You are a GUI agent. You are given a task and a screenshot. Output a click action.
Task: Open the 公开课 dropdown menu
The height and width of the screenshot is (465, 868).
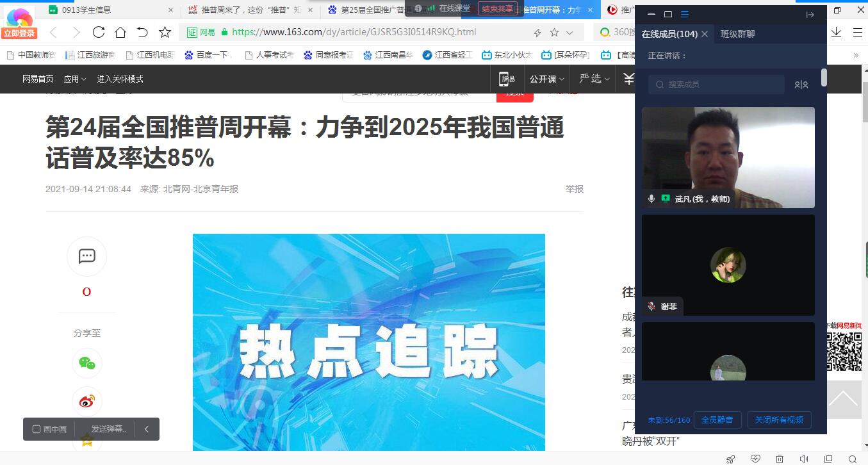click(x=546, y=79)
